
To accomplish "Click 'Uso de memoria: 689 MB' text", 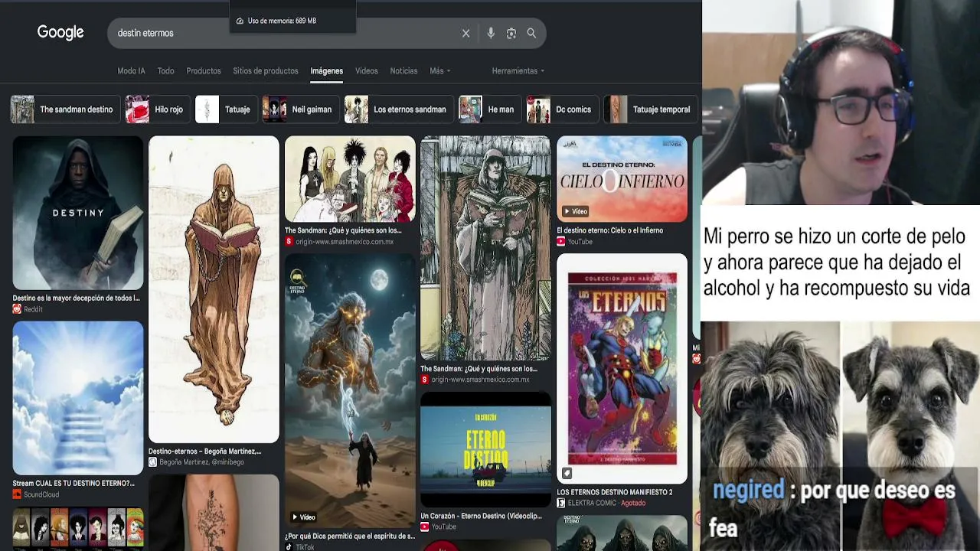I will click(282, 21).
